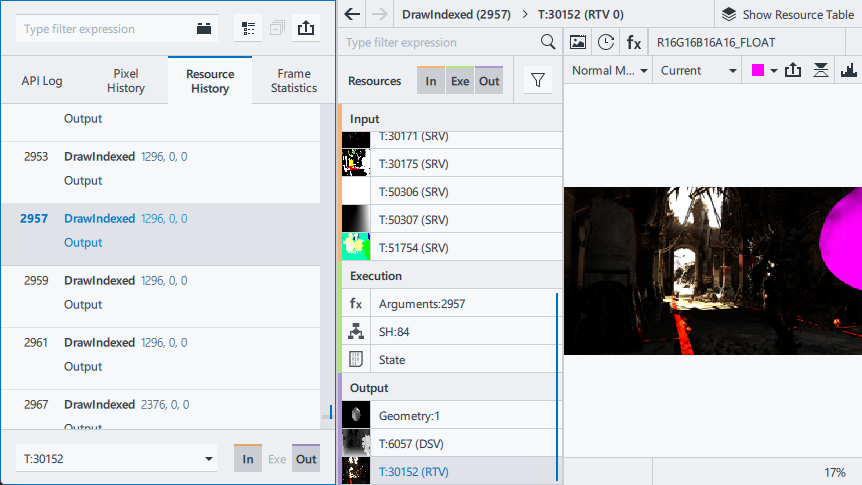The width and height of the screenshot is (862, 485).
Task: Open the Frame Statistics tab
Action: tap(293, 81)
